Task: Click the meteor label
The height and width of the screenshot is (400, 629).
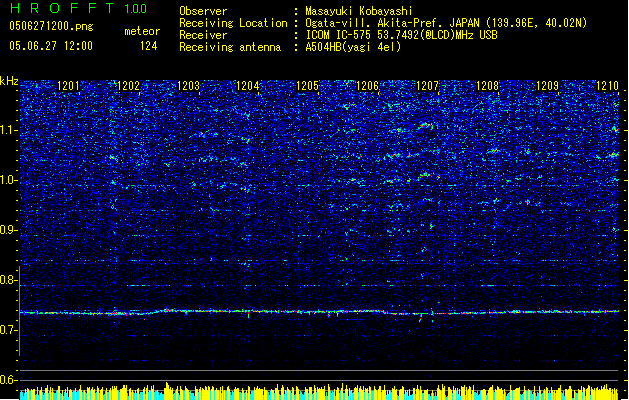Action: click(142, 31)
